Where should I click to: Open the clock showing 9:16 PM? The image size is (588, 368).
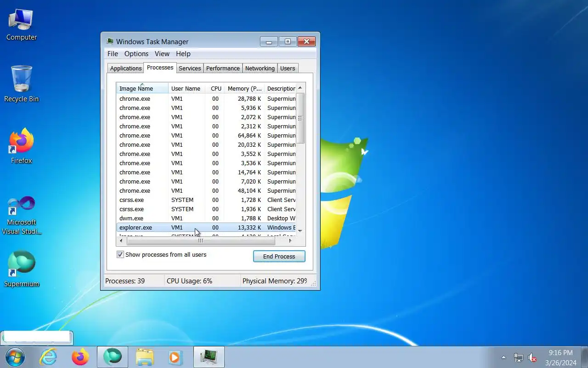[x=560, y=357]
